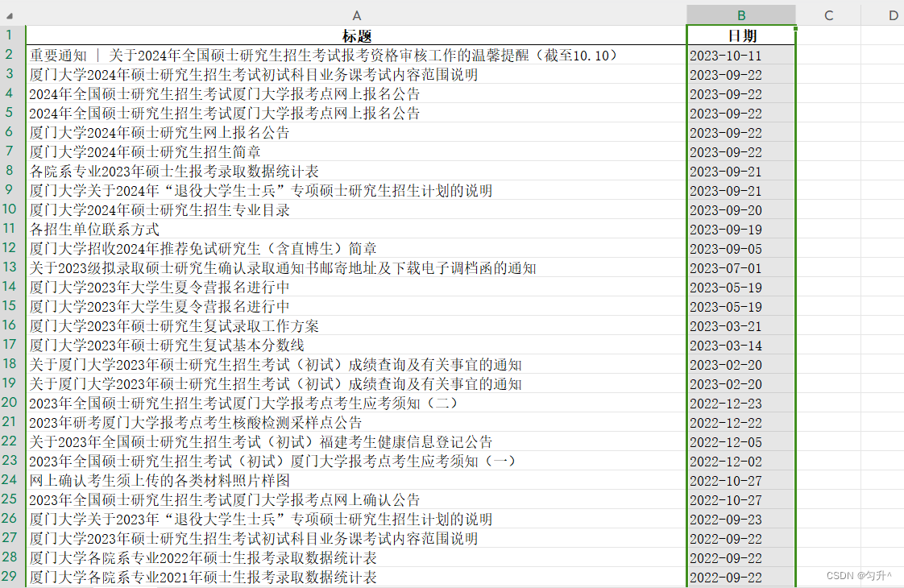Click cell 厦门大学2024年硕士研究生招生简章

(x=356, y=152)
